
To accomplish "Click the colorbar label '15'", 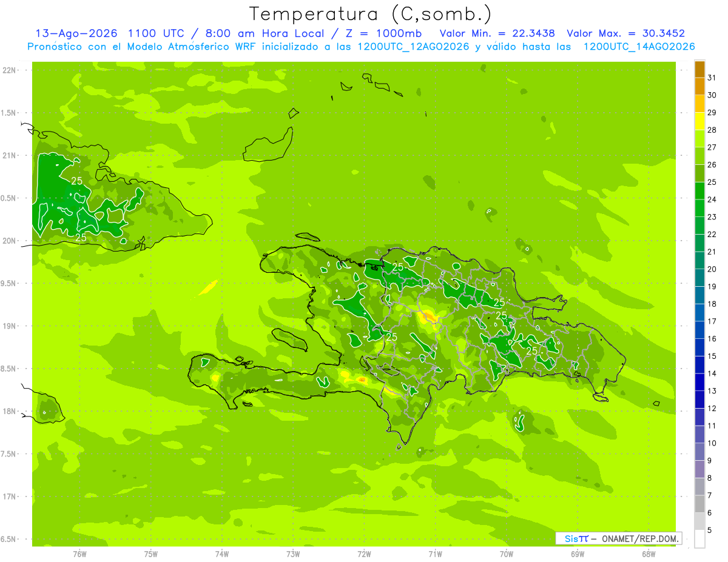I will tap(712, 356).
